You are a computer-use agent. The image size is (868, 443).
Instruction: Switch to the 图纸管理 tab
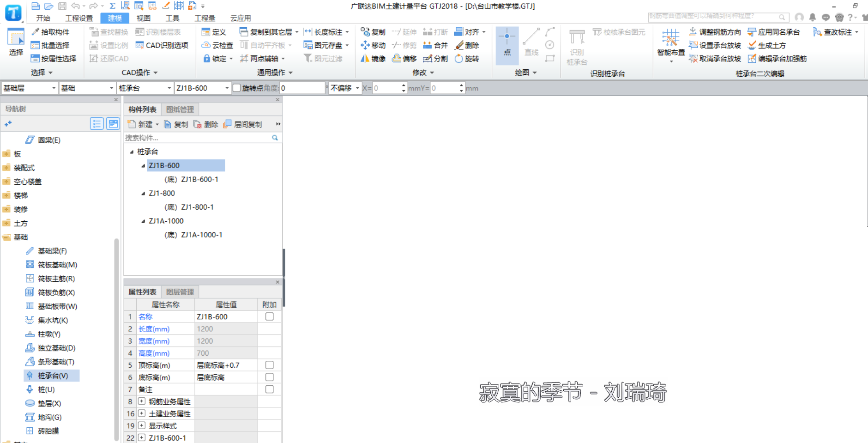[x=180, y=109]
